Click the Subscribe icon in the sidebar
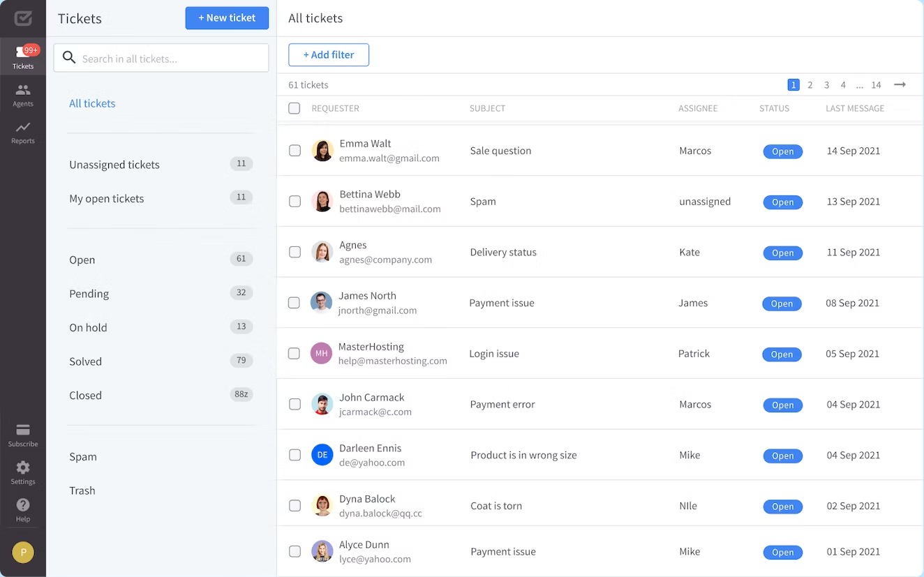The height and width of the screenshot is (577, 924). coord(23,434)
